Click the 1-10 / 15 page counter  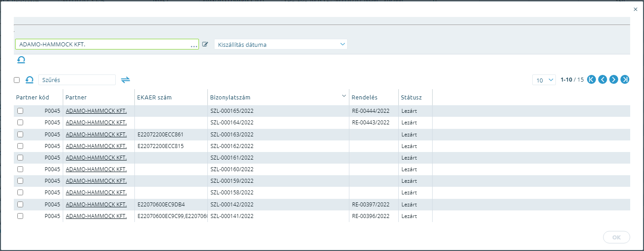pyautogui.click(x=572, y=80)
